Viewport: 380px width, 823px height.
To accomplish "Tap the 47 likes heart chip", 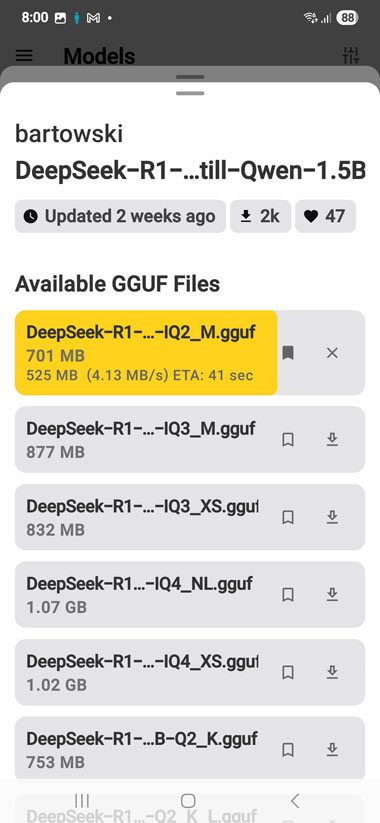I will pyautogui.click(x=325, y=216).
